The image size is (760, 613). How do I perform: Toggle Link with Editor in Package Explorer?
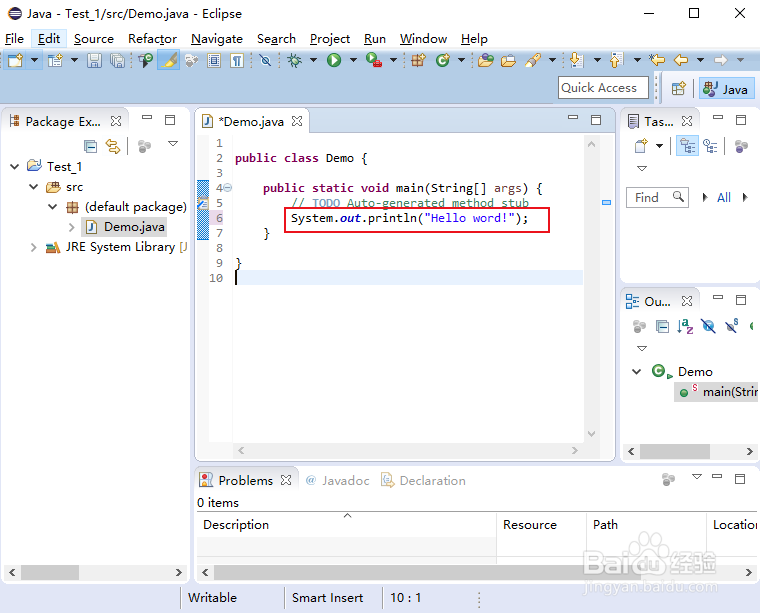[x=113, y=146]
